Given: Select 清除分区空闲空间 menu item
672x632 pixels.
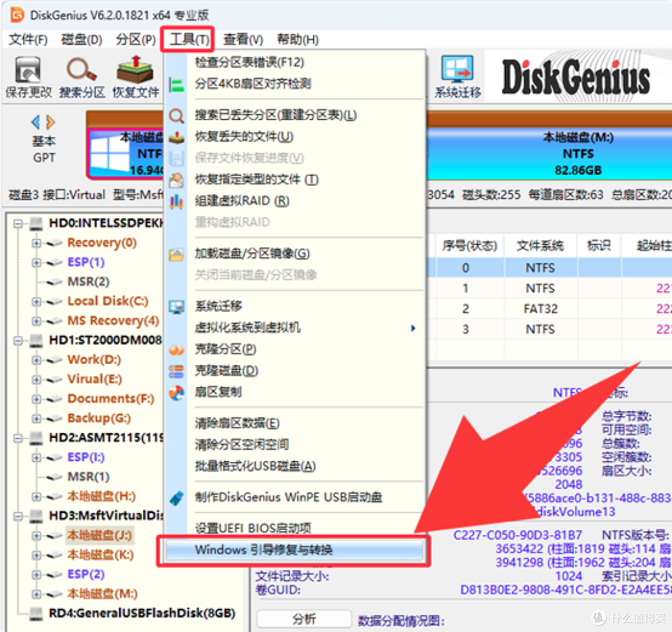Looking at the screenshot, I should [x=241, y=445].
